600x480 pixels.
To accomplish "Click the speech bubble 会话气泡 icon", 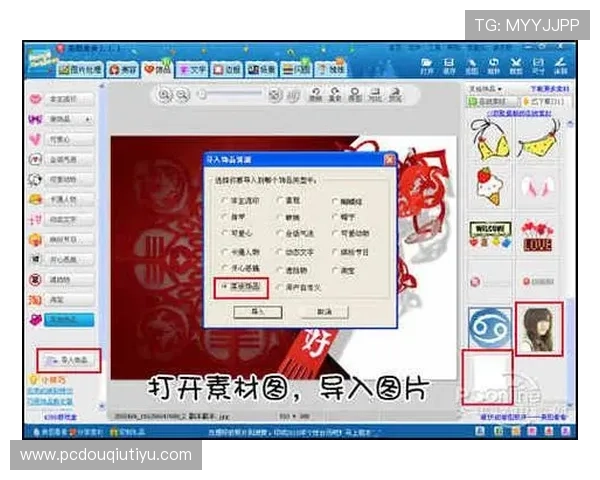I will [x=35, y=159].
